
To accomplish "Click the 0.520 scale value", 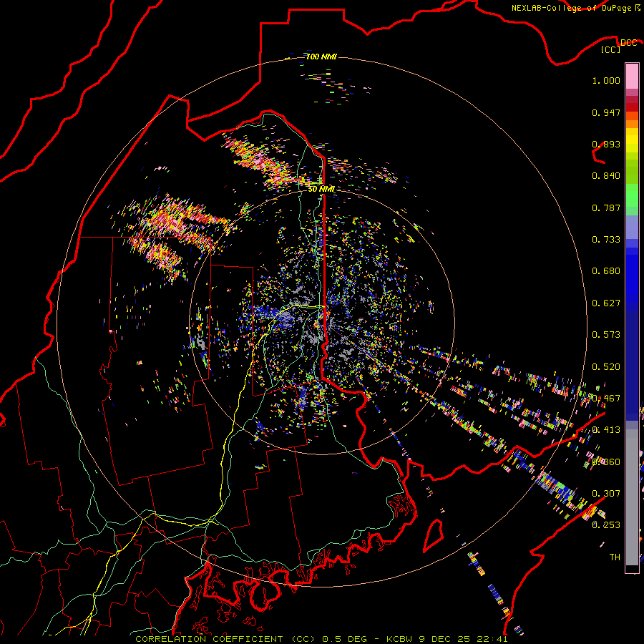I will 606,367.
